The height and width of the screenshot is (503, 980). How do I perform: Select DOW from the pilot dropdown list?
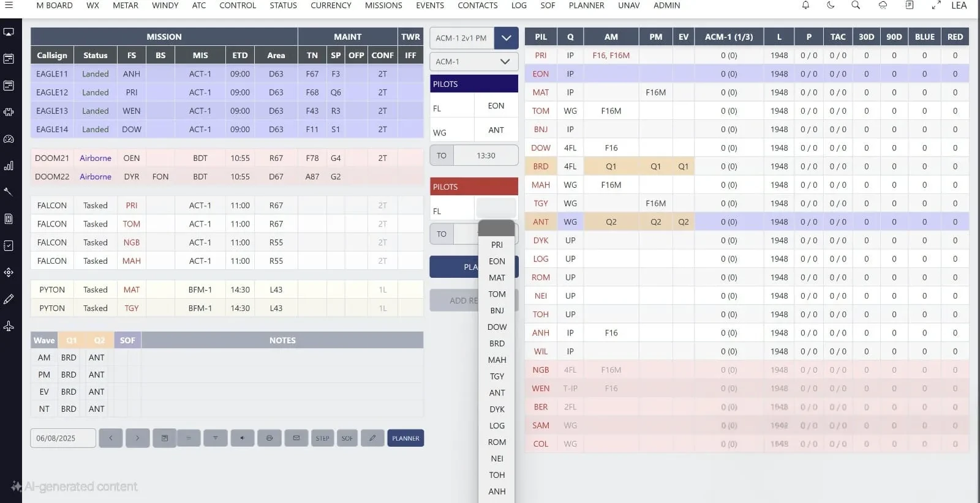tap(497, 327)
